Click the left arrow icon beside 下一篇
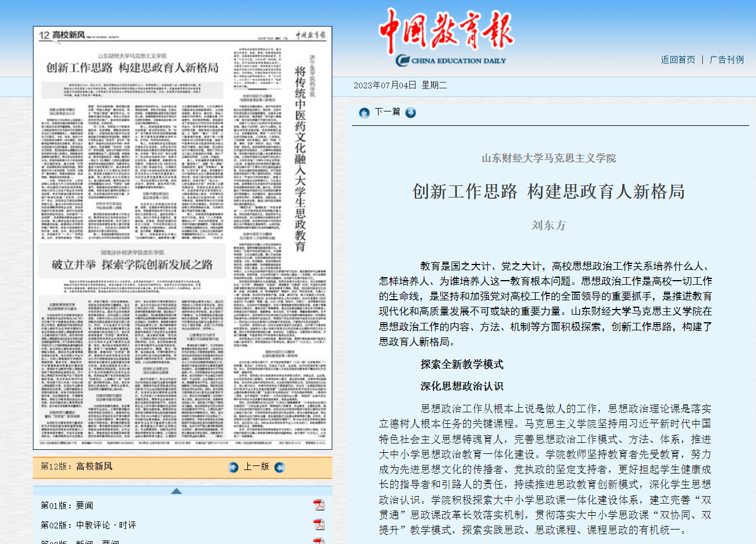The height and width of the screenshot is (544, 756). (x=364, y=113)
